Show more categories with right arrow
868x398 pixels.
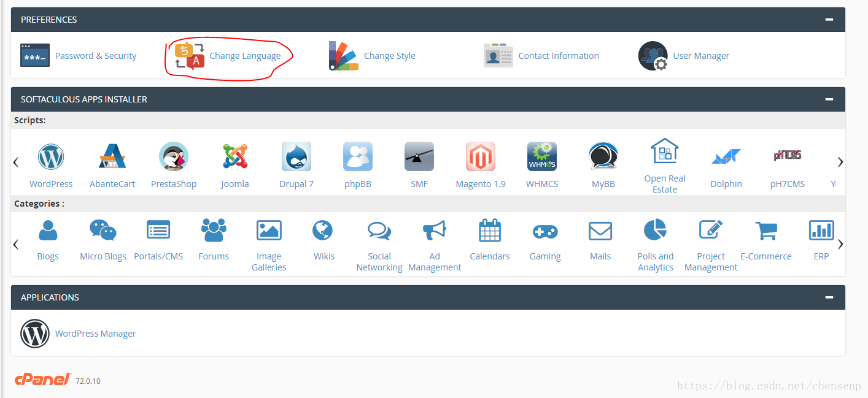(840, 244)
